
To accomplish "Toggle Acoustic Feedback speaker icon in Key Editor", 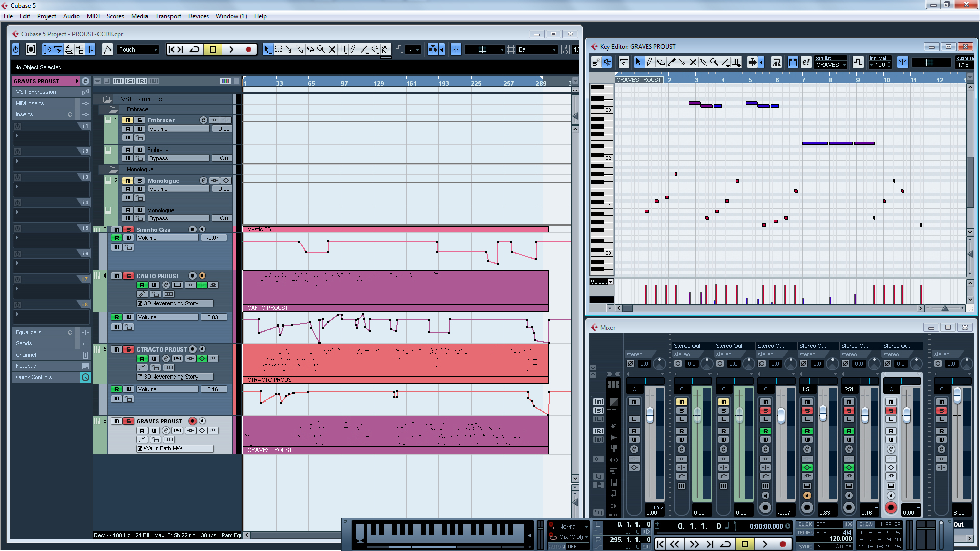I will [607, 62].
